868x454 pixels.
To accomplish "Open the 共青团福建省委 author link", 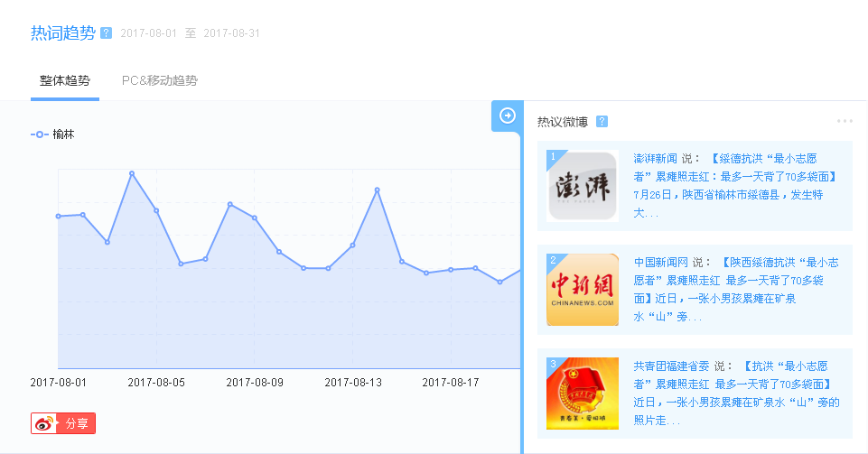I will 671,366.
